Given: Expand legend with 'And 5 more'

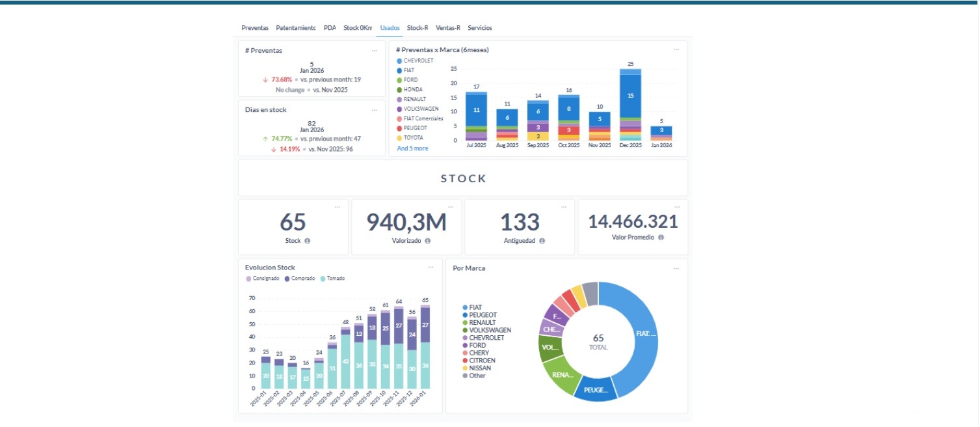Looking at the screenshot, I should (412, 148).
